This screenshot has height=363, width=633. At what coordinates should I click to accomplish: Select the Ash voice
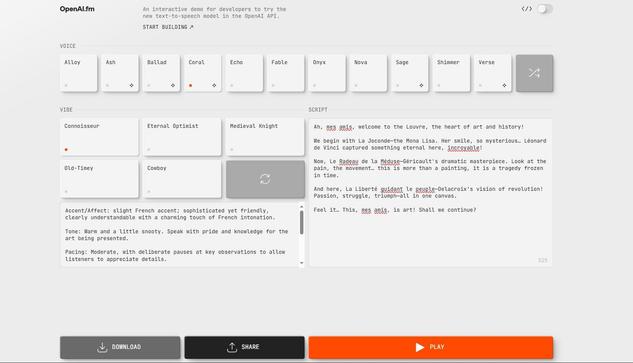tap(120, 73)
